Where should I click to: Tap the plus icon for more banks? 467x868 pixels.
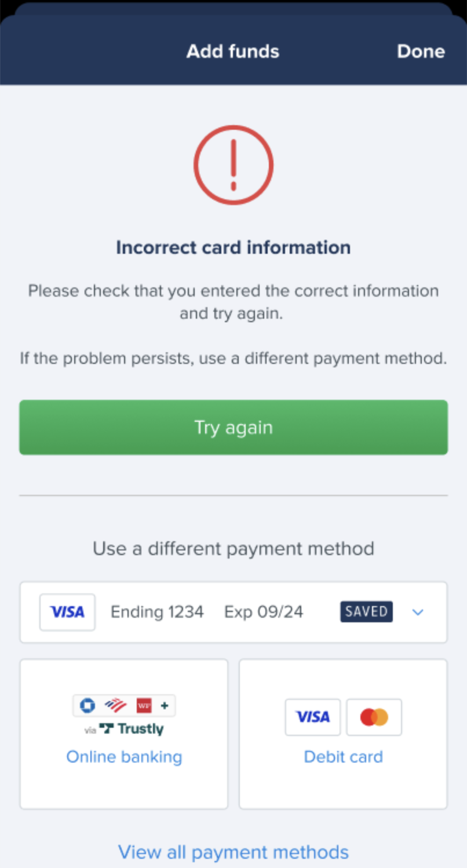[x=164, y=705]
